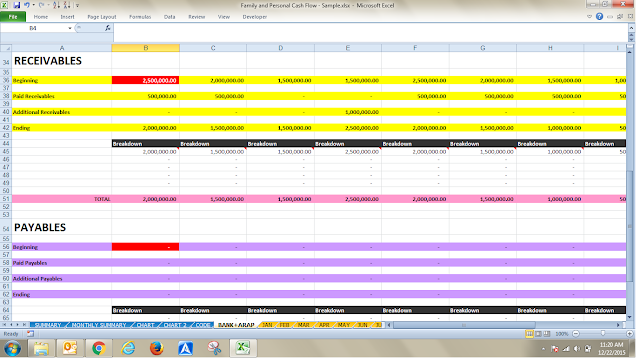This screenshot has height=363, width=640.
Task: Open the Insert ribbon tab
Action: tap(67, 17)
